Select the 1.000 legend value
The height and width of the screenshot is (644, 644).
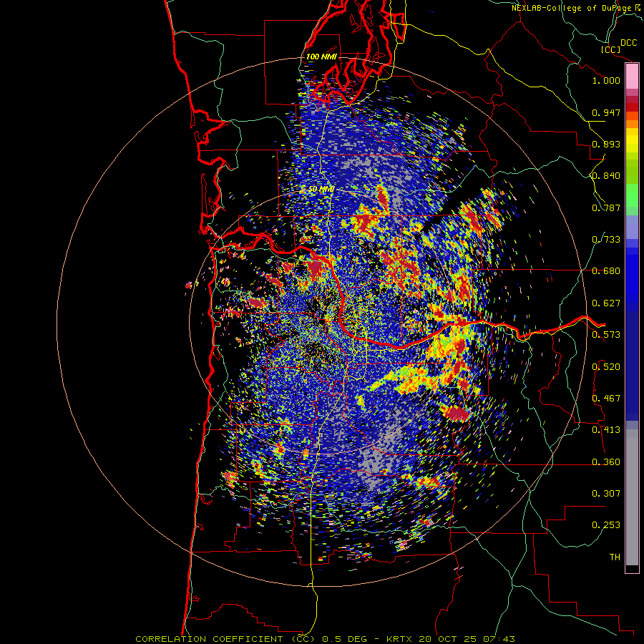(606, 80)
